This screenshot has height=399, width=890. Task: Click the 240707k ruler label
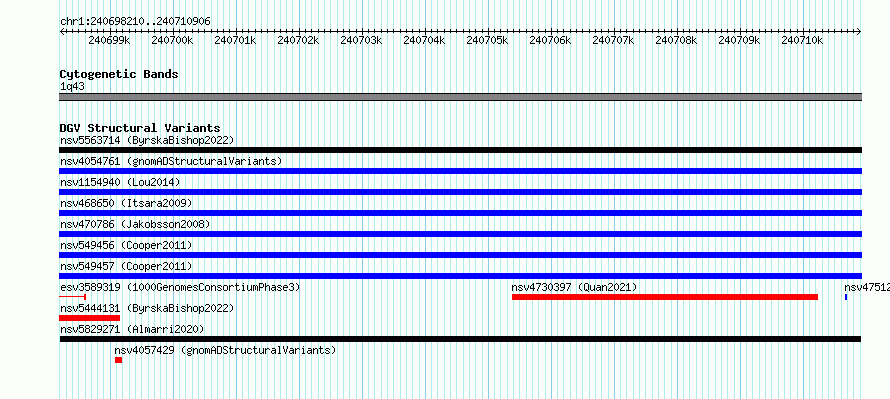click(x=613, y=40)
